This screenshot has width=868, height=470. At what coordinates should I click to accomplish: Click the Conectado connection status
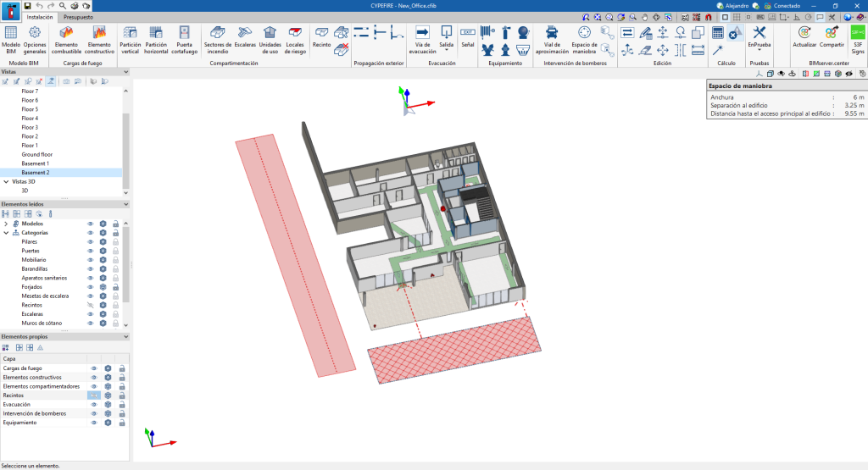[x=782, y=6]
